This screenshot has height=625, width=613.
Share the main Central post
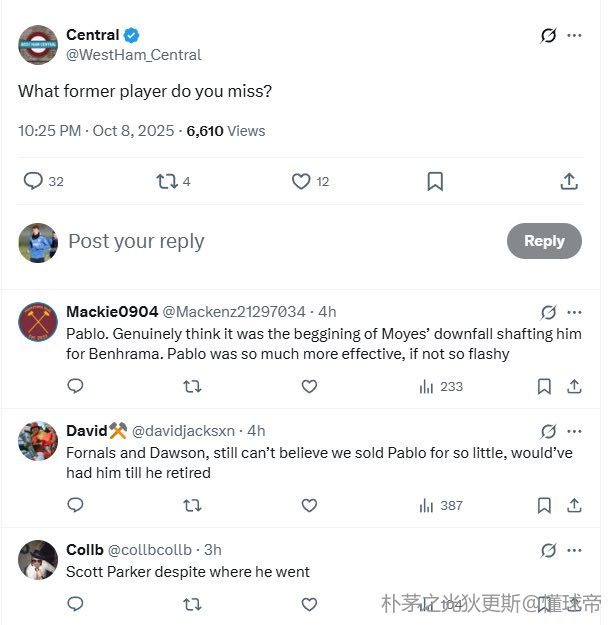coord(569,181)
